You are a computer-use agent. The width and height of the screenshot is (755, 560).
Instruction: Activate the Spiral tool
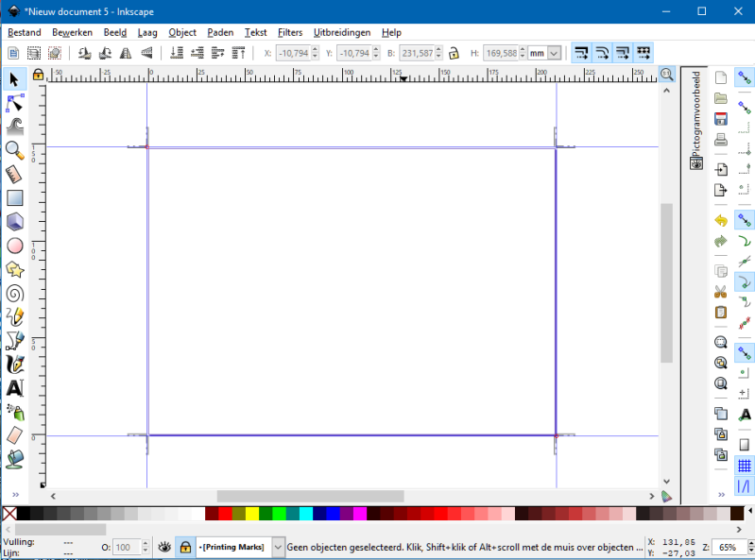(14, 293)
